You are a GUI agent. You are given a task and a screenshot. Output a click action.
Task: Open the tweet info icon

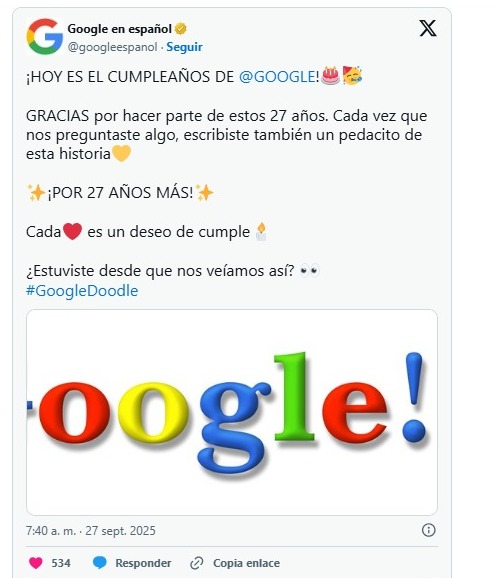(428, 530)
